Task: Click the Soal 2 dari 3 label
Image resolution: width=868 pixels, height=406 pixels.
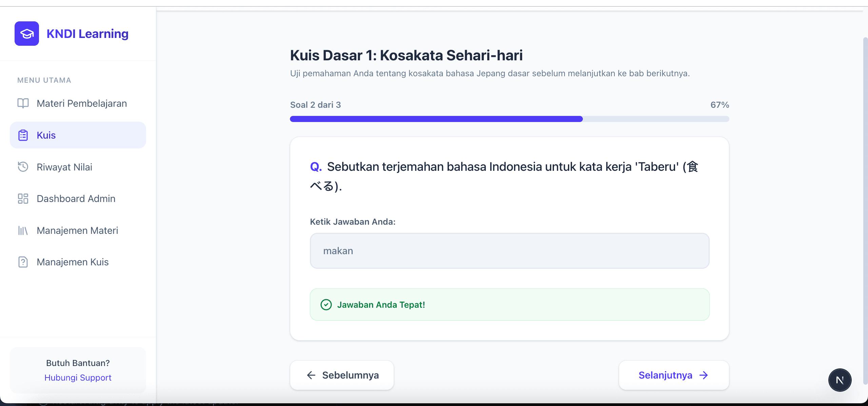Action: (x=316, y=105)
